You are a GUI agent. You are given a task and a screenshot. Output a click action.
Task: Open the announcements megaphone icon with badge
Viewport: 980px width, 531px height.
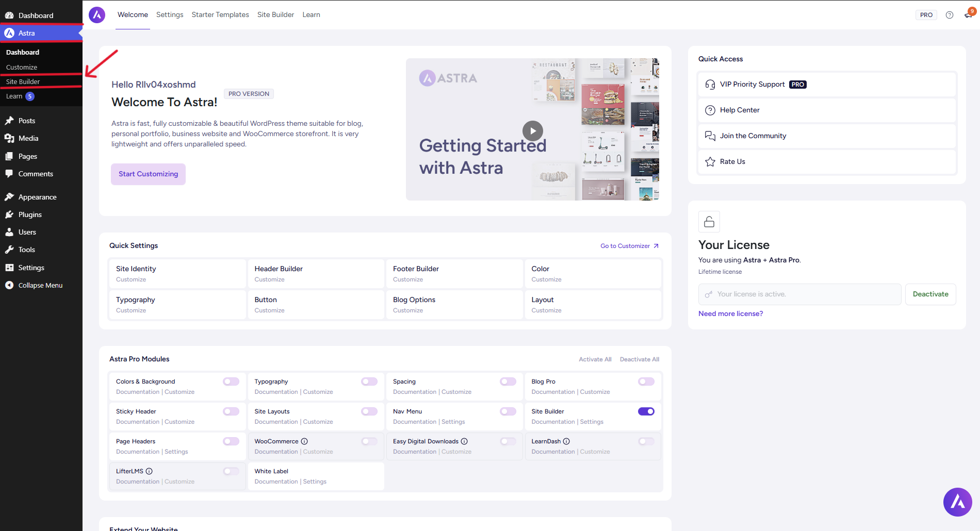968,15
